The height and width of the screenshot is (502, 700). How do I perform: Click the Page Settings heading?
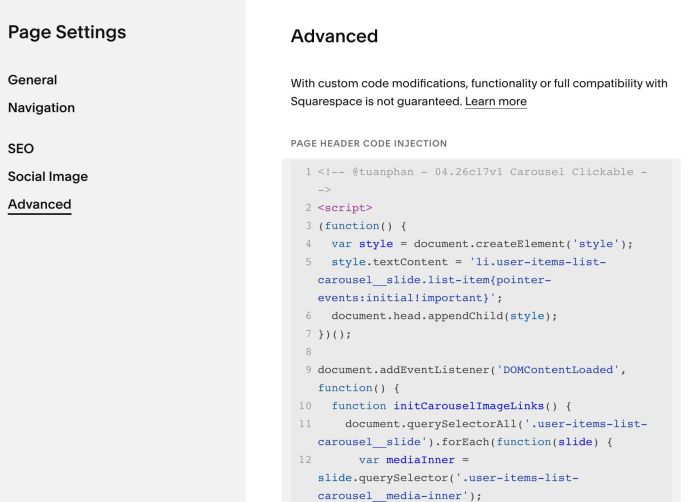67,32
